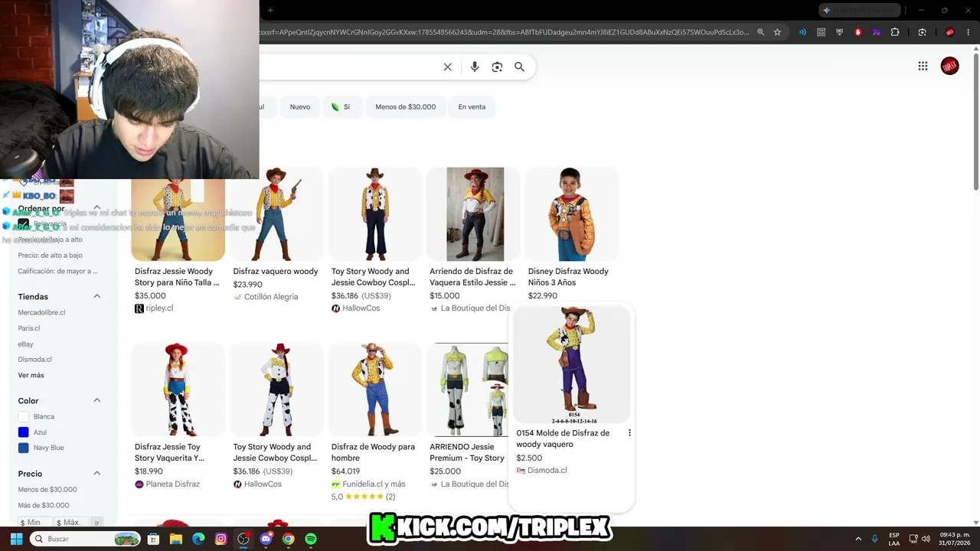Image resolution: width=980 pixels, height=551 pixels.
Task: Filter by Paris.cl store
Action: pos(29,328)
